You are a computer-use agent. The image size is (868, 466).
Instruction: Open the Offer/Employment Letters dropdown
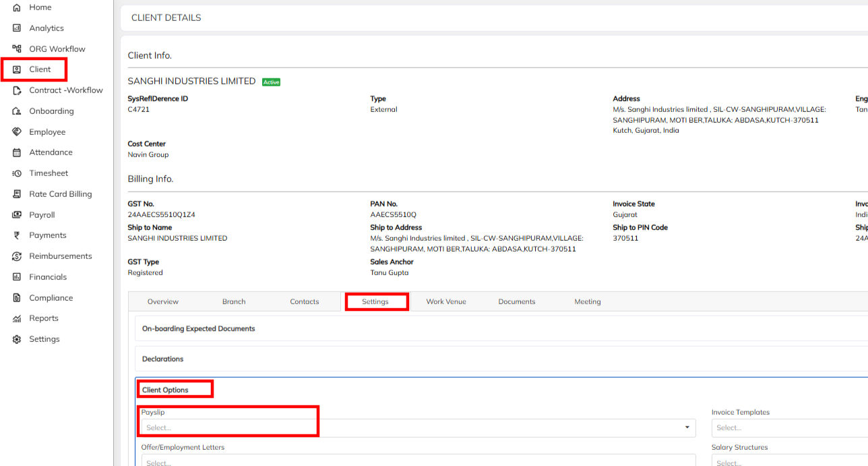(418, 461)
